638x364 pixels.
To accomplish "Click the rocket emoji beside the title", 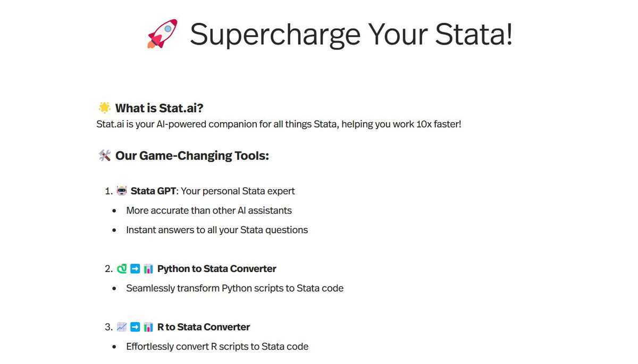I will [x=162, y=35].
